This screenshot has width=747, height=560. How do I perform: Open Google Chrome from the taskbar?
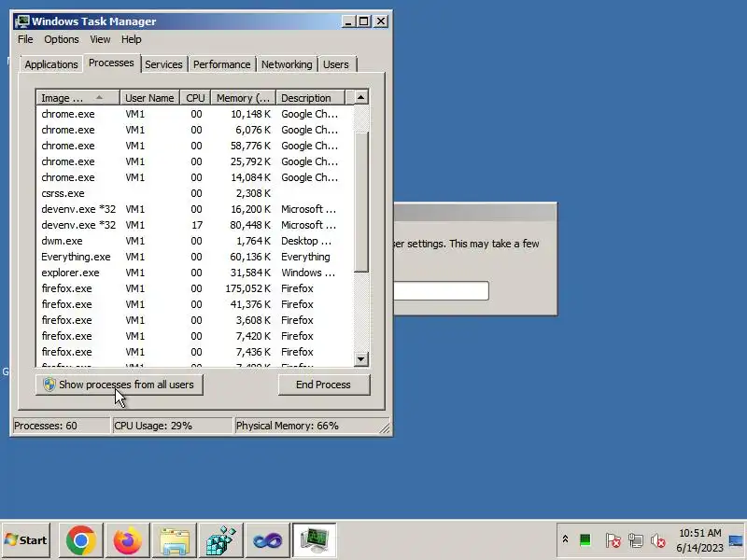[80, 540]
